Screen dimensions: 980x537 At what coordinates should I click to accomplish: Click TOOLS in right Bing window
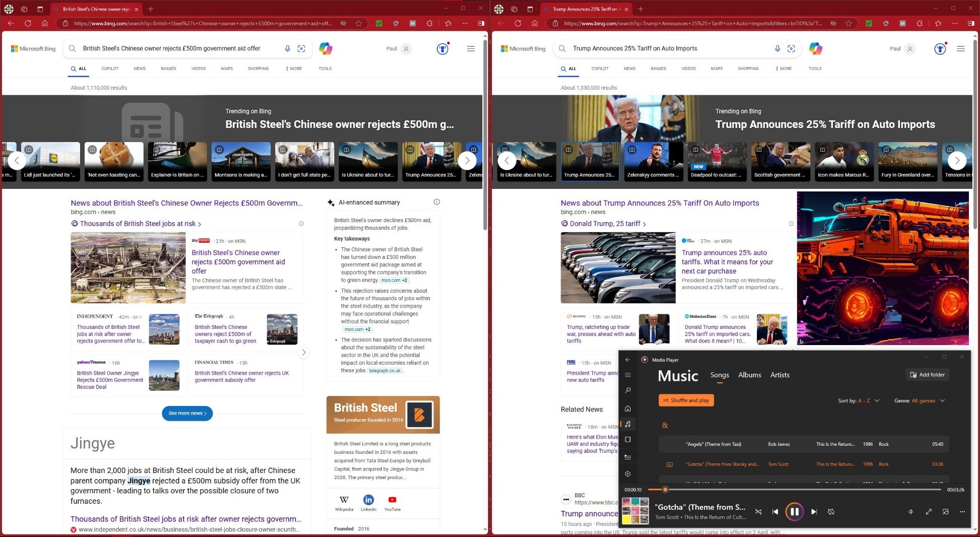pyautogui.click(x=815, y=69)
